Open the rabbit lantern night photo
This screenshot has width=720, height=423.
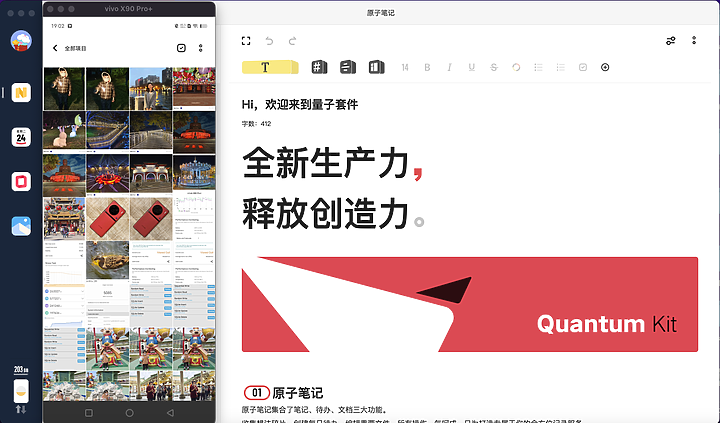pyautogui.click(x=64, y=132)
